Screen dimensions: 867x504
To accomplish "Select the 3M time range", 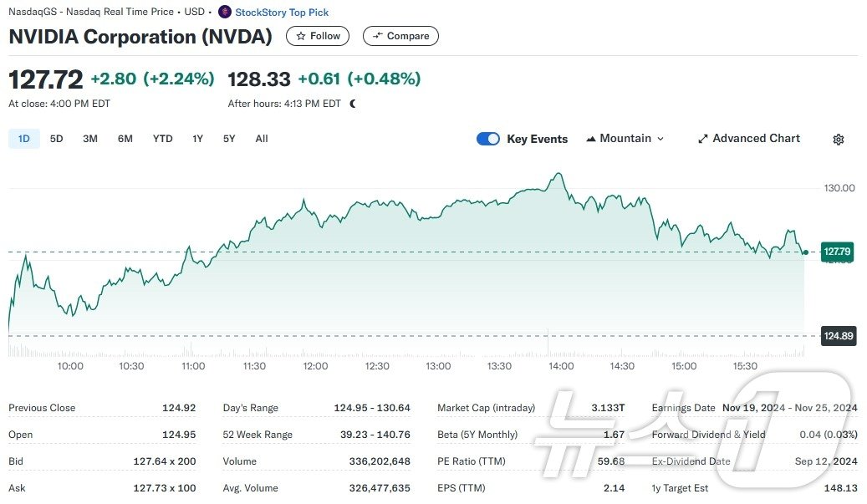I will [90, 139].
